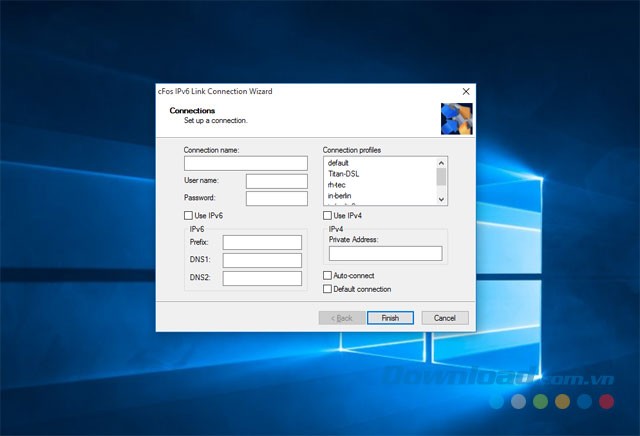Close the Connection Wizard dialog

(x=465, y=91)
